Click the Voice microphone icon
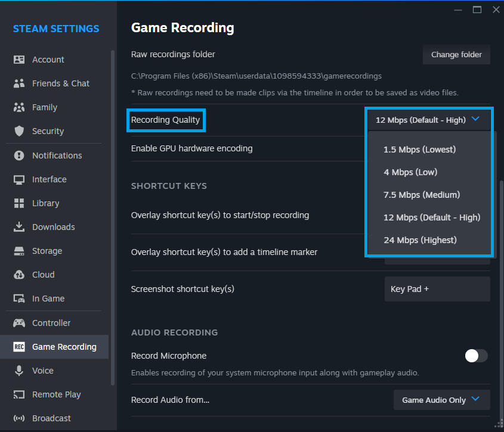The width and height of the screenshot is (504, 432). point(19,371)
